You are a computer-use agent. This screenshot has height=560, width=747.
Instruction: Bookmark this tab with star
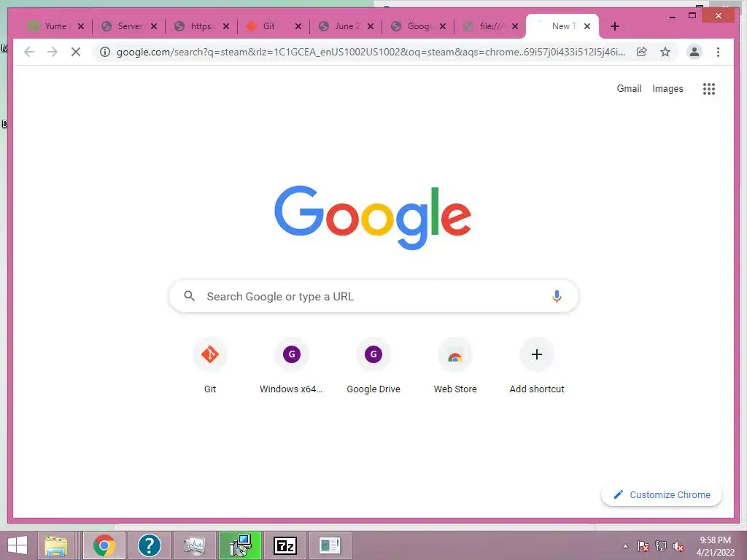665,52
